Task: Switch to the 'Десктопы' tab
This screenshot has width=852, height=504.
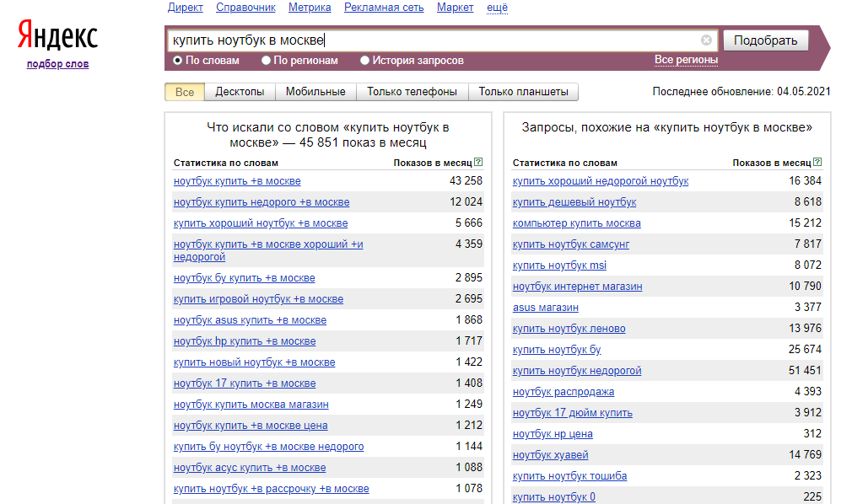Action: 240,92
